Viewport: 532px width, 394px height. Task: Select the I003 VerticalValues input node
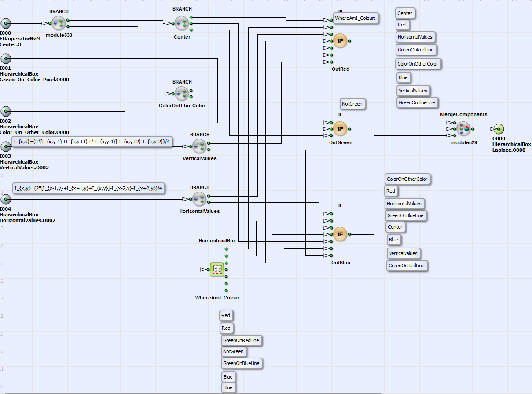tap(6, 146)
